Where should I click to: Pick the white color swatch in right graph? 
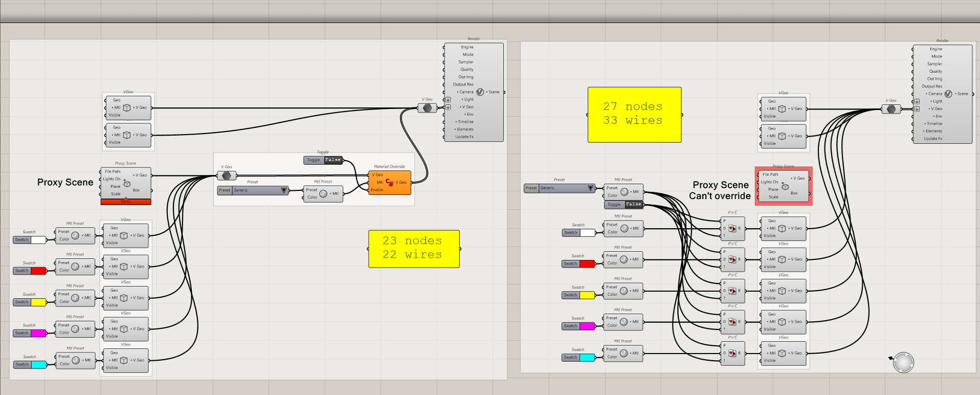pos(587,232)
